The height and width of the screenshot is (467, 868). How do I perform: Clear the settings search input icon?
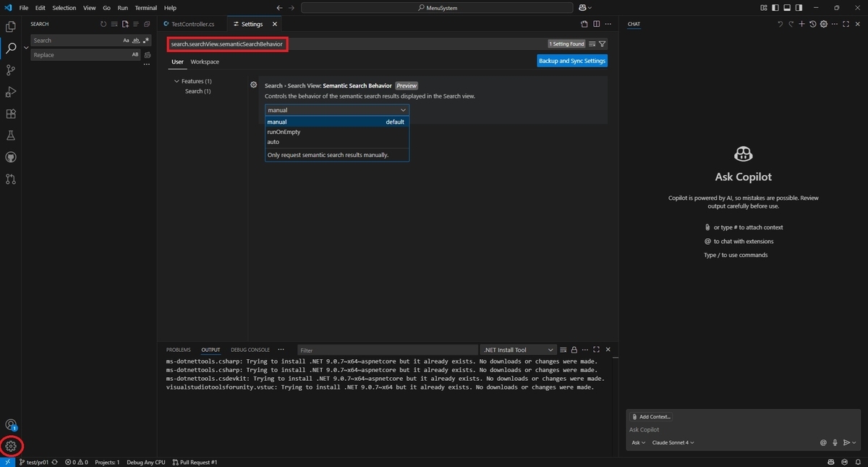(592, 44)
